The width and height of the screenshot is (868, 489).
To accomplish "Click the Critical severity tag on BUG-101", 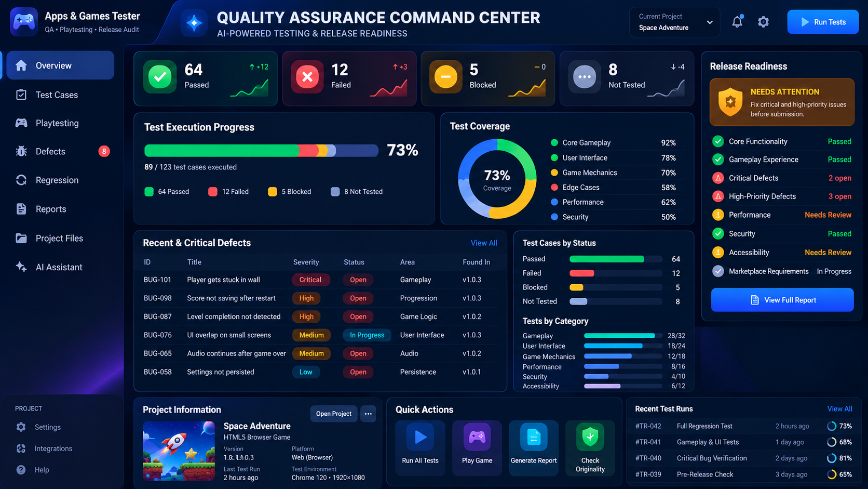I will click(310, 280).
